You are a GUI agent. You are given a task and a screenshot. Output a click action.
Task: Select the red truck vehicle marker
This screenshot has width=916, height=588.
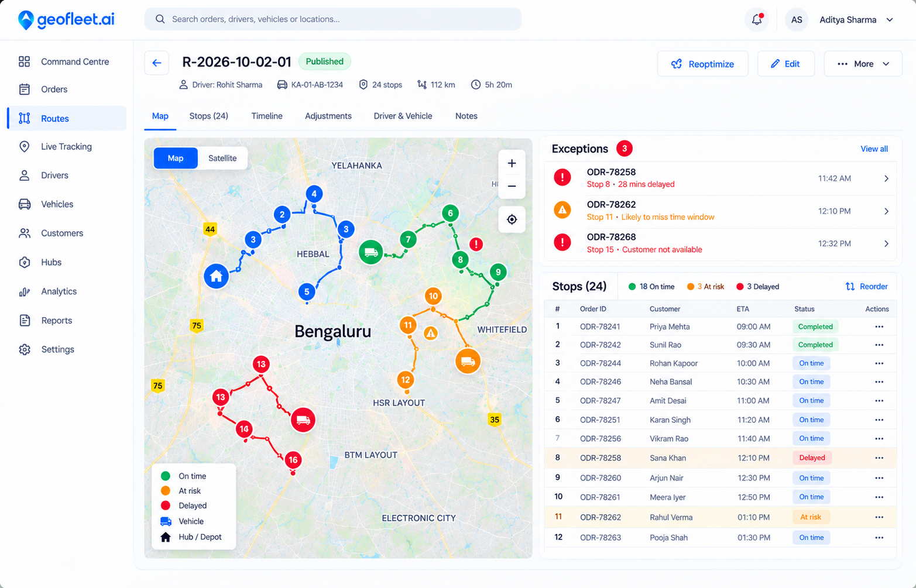(303, 419)
